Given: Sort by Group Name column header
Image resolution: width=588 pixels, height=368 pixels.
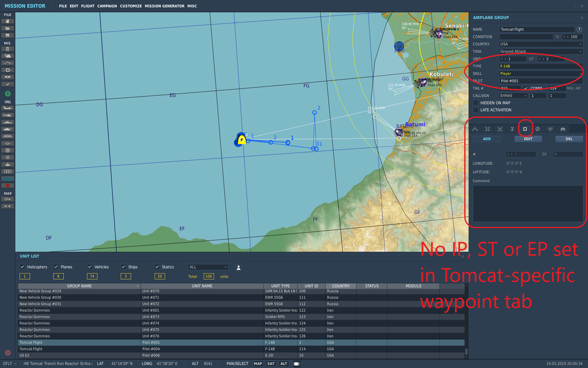Looking at the screenshot, I should (79, 286).
